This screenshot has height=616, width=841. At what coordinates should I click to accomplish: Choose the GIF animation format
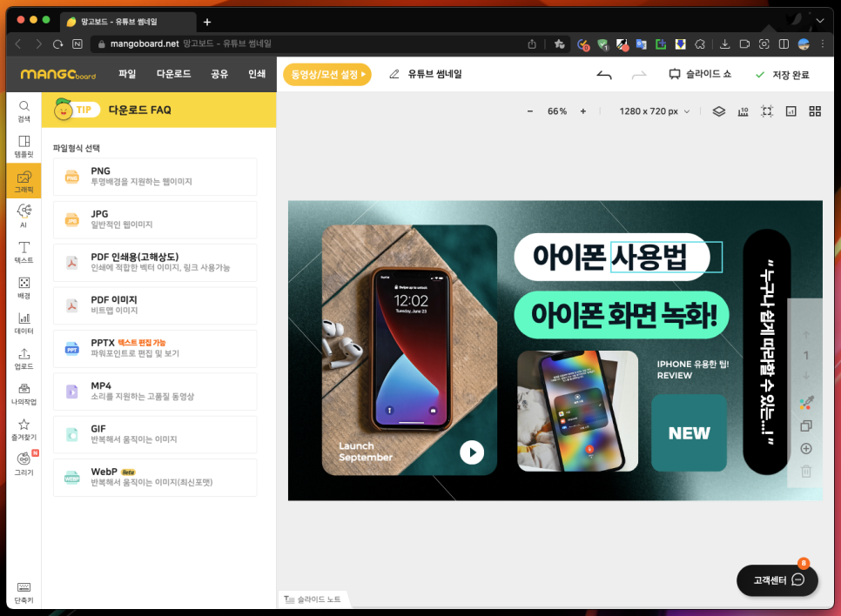(x=155, y=434)
